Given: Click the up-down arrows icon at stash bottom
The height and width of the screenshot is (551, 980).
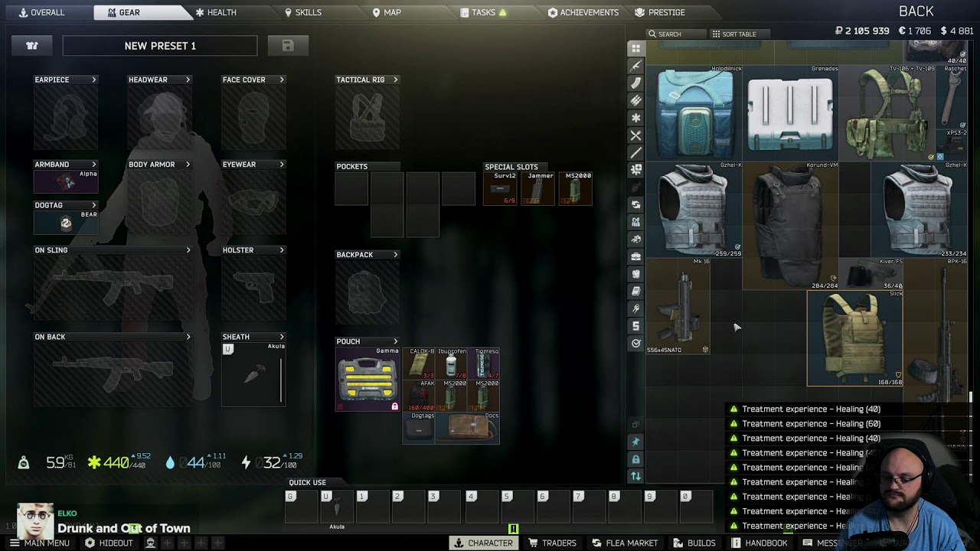Looking at the screenshot, I should pos(635,476).
